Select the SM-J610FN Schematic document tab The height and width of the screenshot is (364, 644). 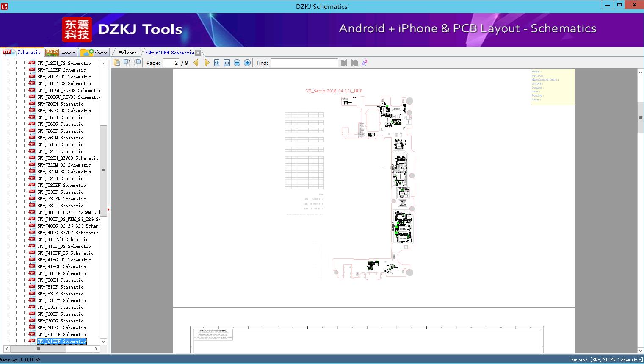point(170,53)
